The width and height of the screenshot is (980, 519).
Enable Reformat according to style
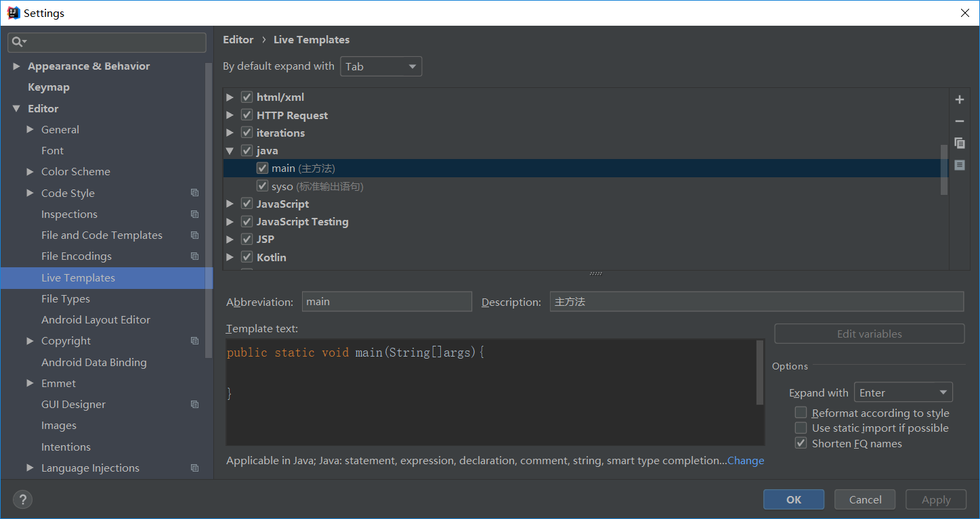click(x=801, y=413)
